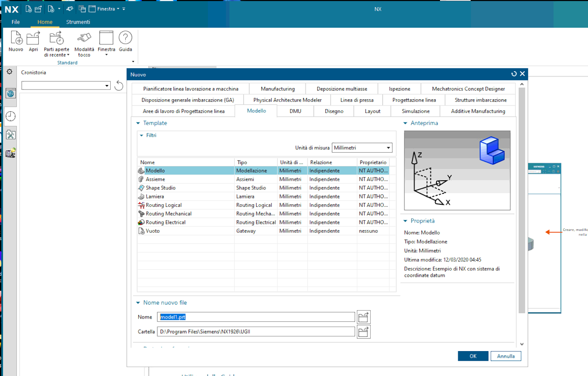The width and height of the screenshot is (588, 376).
Task: Select the Cronistoria clock tab in the resource bar
Action: click(x=11, y=116)
